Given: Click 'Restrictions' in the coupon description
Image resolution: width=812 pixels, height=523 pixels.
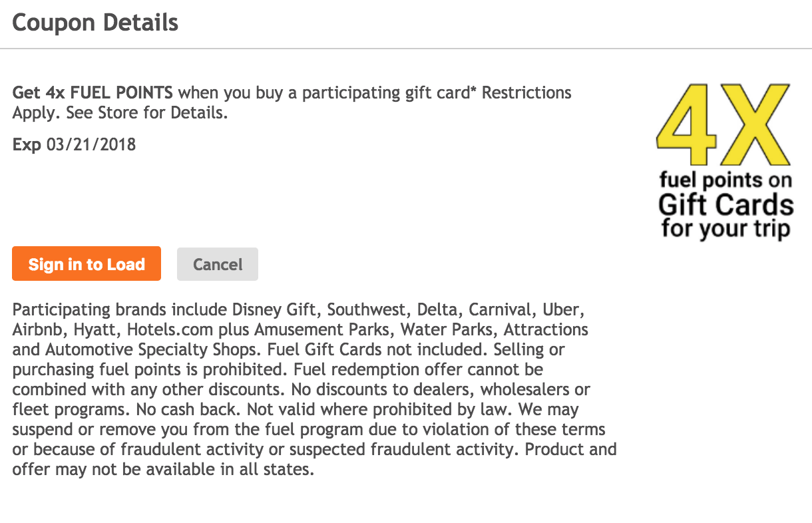Looking at the screenshot, I should click(x=526, y=92).
